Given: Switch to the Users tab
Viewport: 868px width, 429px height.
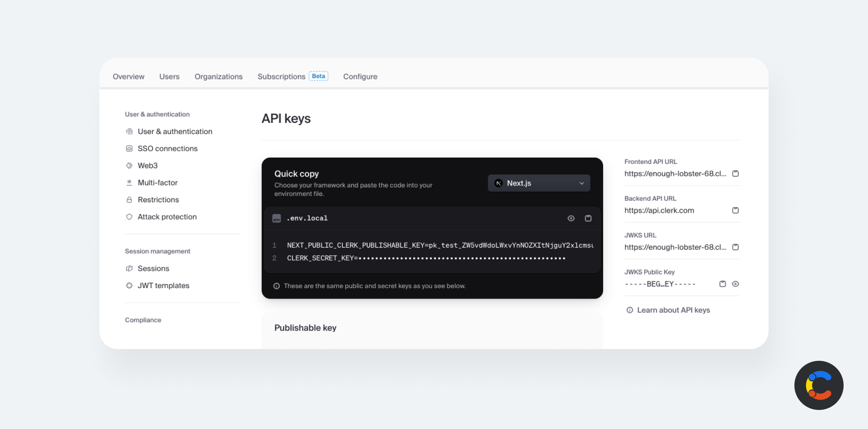Looking at the screenshot, I should pos(169,77).
